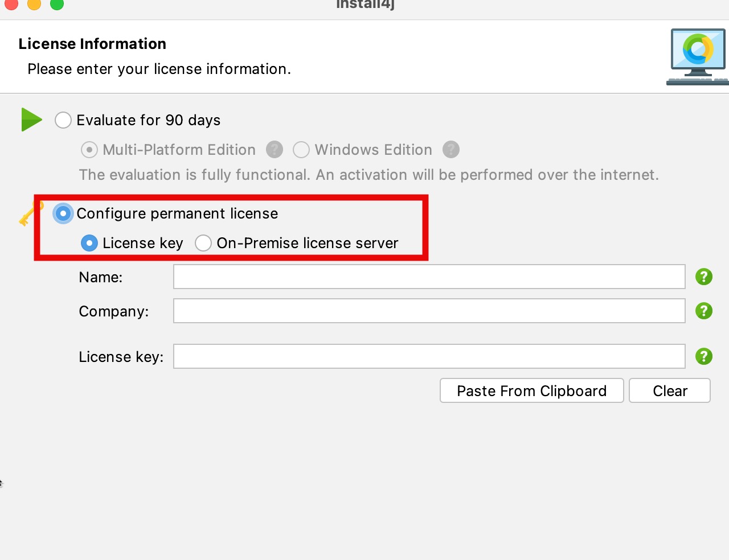Click the green play arrow icon

coord(31,120)
